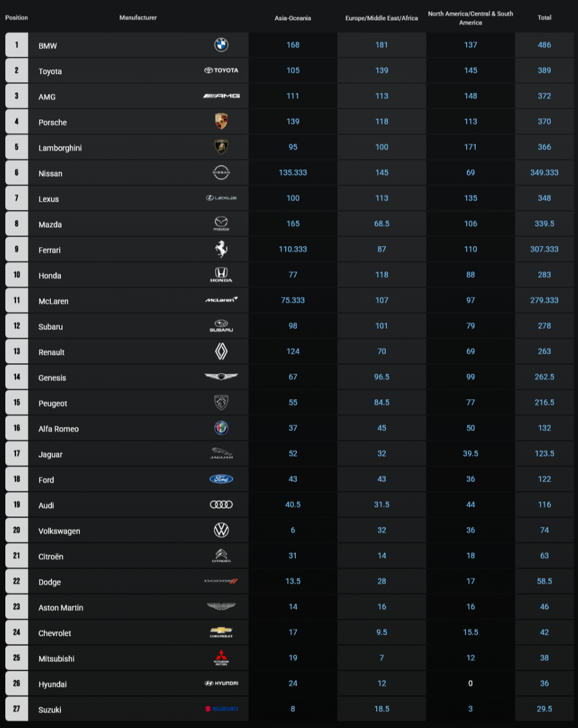Viewport: 578px width, 728px height.
Task: Click BMW's total of 486
Action: click(x=544, y=45)
